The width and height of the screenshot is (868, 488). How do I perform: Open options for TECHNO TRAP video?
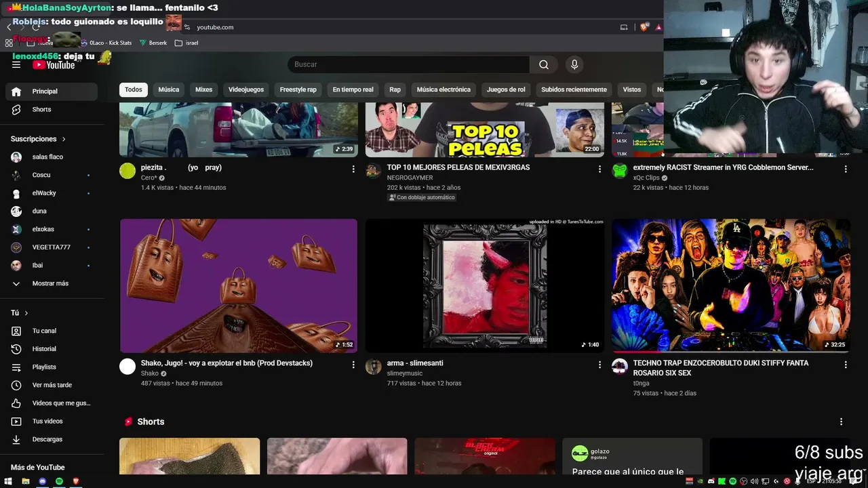846,365
